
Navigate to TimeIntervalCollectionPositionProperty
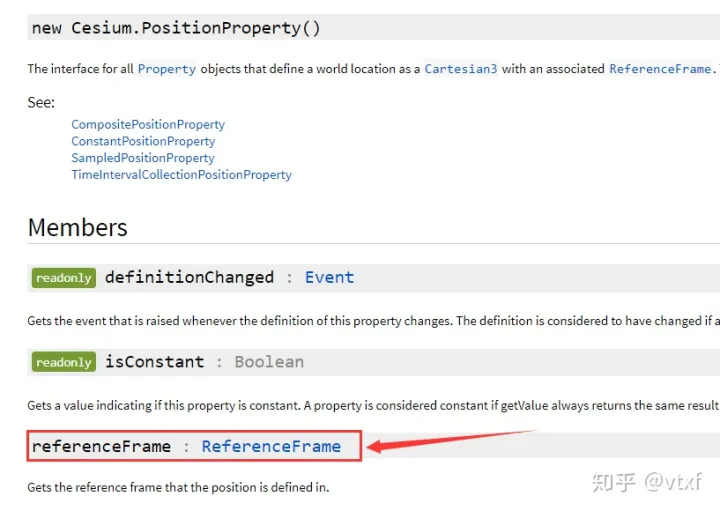click(x=181, y=174)
